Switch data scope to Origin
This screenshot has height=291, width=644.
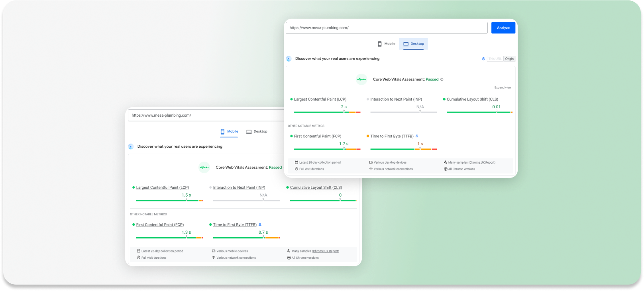pyautogui.click(x=509, y=59)
